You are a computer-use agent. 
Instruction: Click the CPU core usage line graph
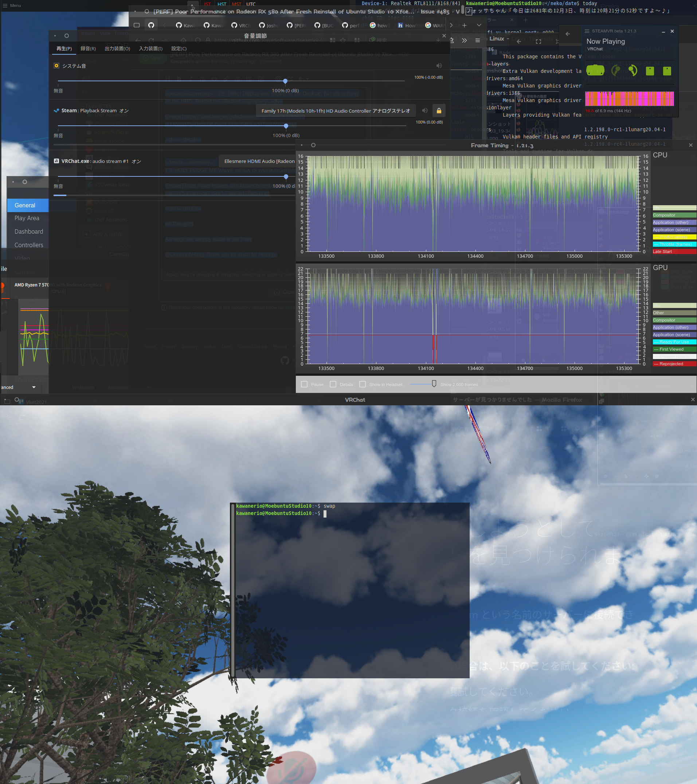click(34, 337)
